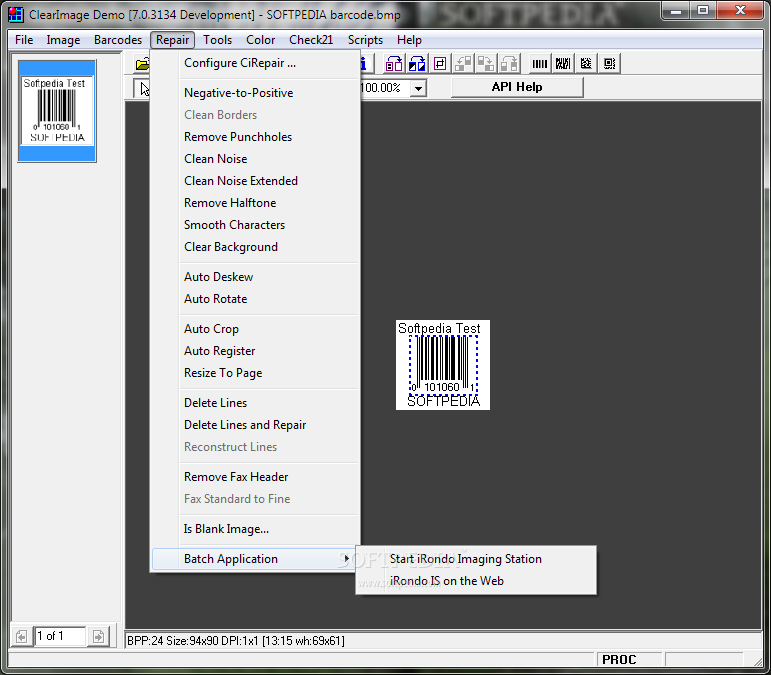Open the Help menu
Image resolution: width=771 pixels, height=675 pixels.
409,40
